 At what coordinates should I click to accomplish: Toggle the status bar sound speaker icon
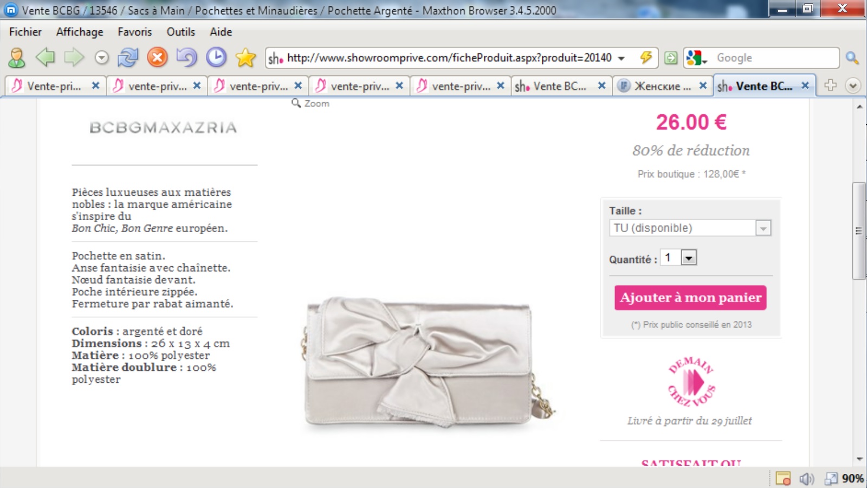coord(807,478)
